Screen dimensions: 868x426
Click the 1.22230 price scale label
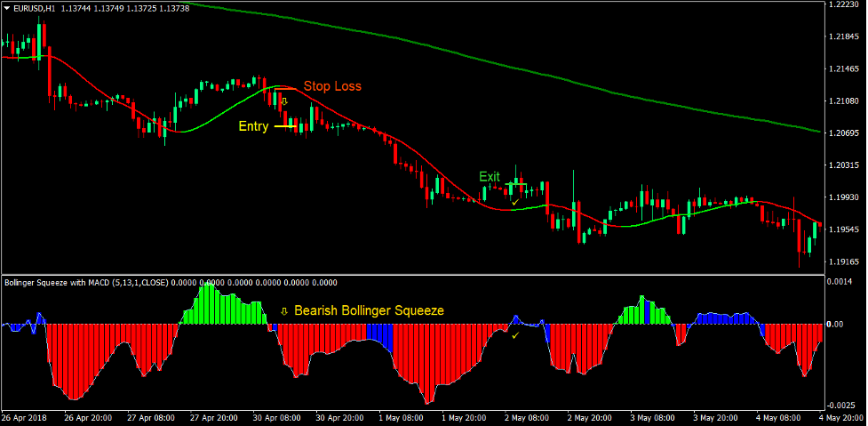842,4
